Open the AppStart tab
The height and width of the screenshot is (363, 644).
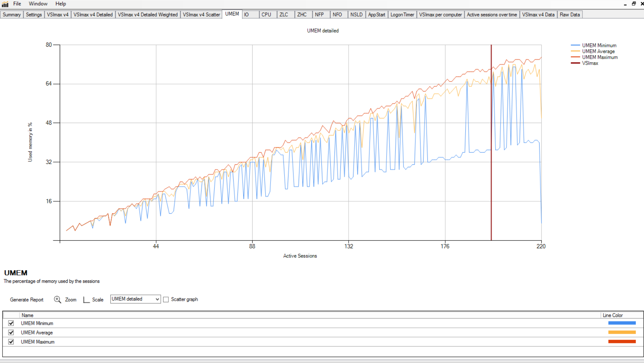click(x=377, y=15)
